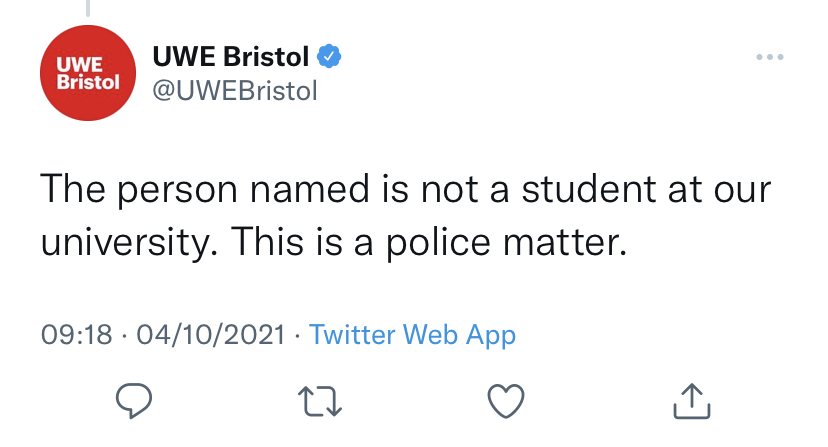Click the blue verified badge

[x=329, y=57]
